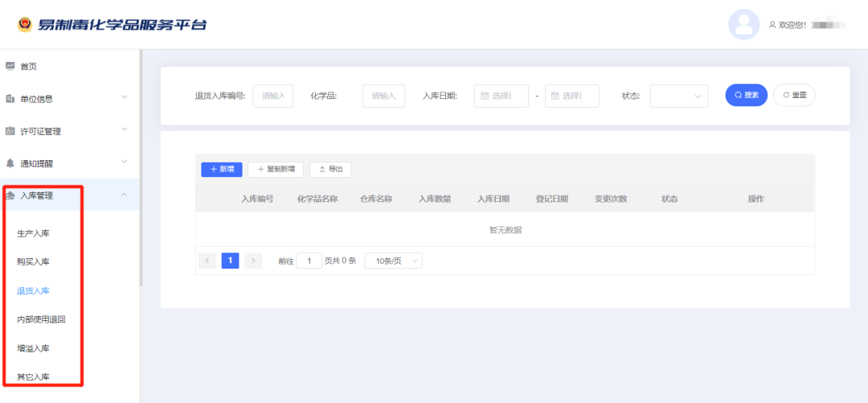Click the platform police badge logo
The image size is (868, 403).
pos(25,24)
